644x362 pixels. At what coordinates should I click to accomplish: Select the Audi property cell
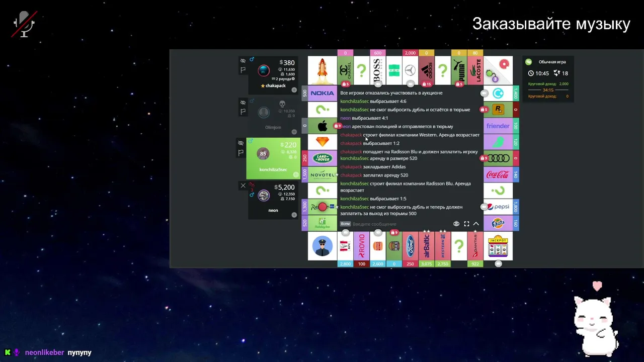tap(498, 158)
